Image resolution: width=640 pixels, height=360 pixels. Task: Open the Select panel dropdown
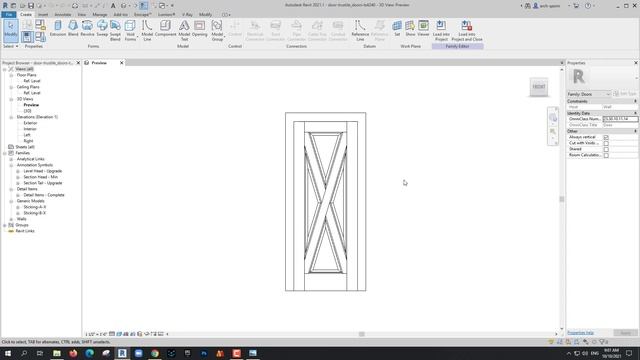11,46
